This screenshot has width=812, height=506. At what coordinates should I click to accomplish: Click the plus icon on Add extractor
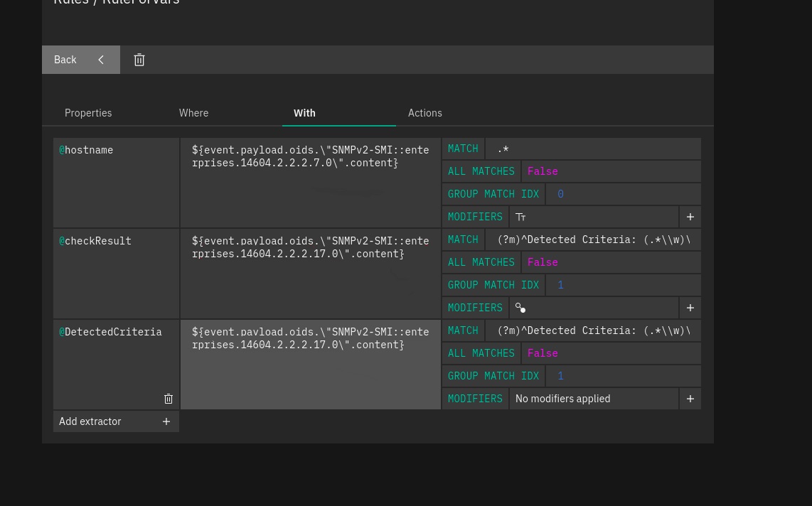(166, 421)
